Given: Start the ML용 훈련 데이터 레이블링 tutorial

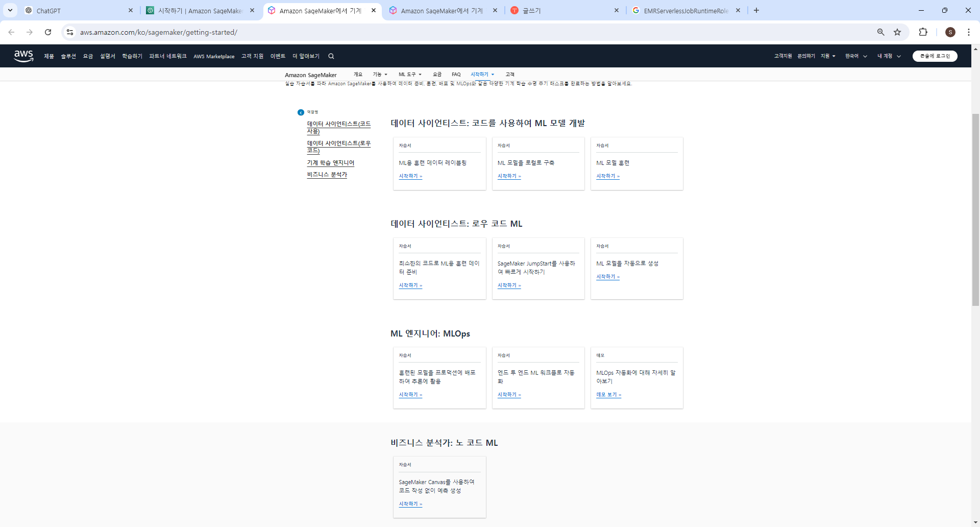Looking at the screenshot, I should point(410,176).
